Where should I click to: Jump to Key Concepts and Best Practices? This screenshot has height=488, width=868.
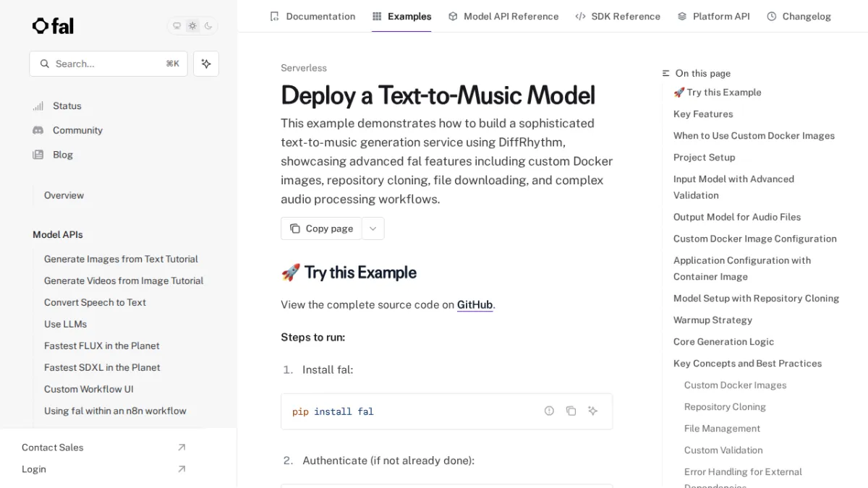(747, 363)
